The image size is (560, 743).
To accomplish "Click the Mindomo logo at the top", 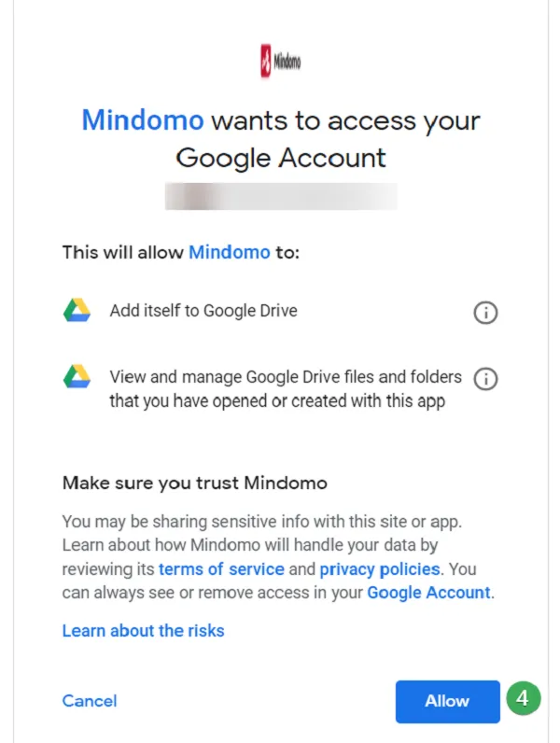I will coord(281,61).
